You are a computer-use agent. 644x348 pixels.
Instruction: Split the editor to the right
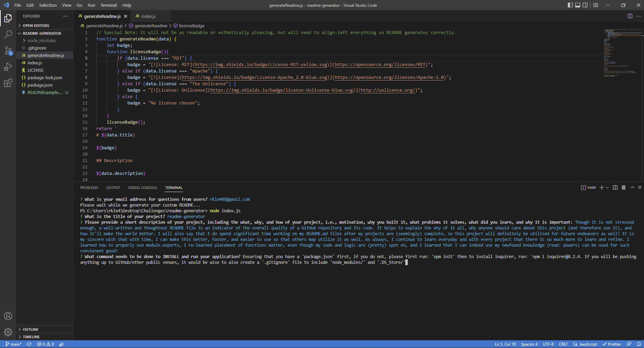tap(630, 16)
